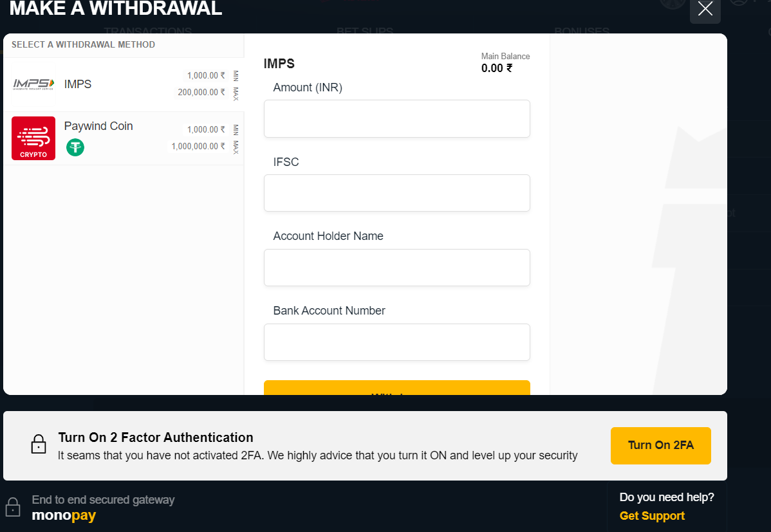The width and height of the screenshot is (771, 532).
Task: Open the Get Support link
Action: click(x=652, y=516)
